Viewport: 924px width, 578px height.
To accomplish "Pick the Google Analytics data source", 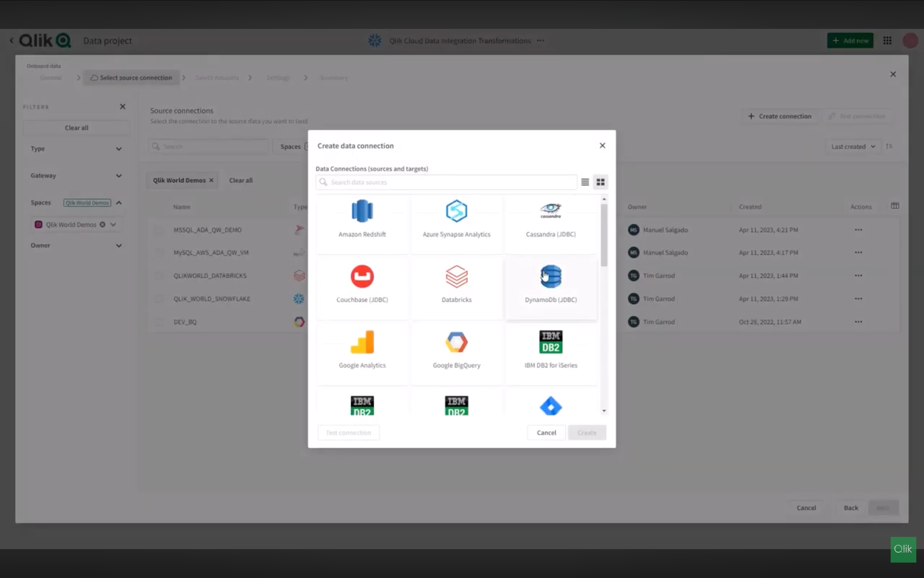I will pyautogui.click(x=362, y=343).
